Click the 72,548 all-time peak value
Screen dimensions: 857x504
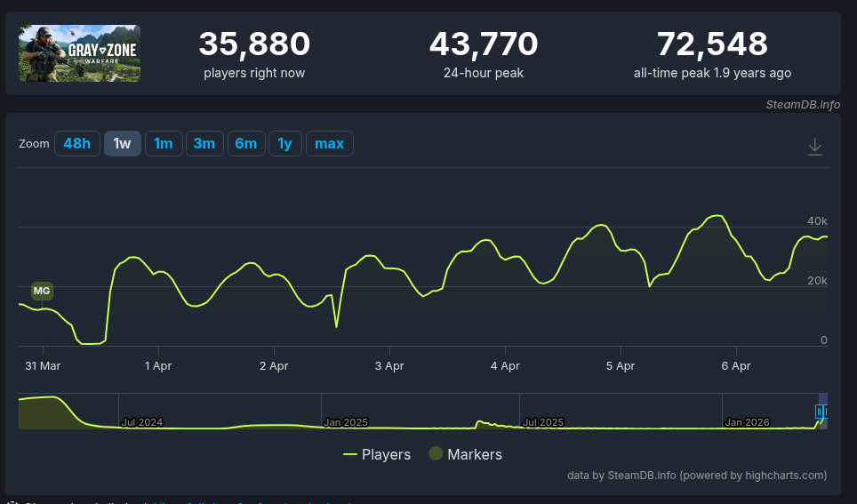pyautogui.click(x=712, y=44)
